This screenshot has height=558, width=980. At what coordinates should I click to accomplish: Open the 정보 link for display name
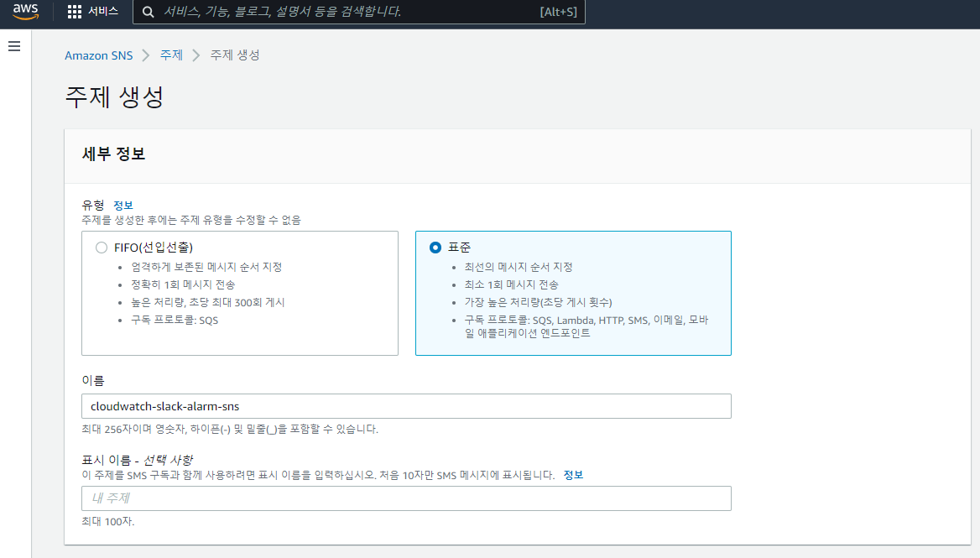573,475
